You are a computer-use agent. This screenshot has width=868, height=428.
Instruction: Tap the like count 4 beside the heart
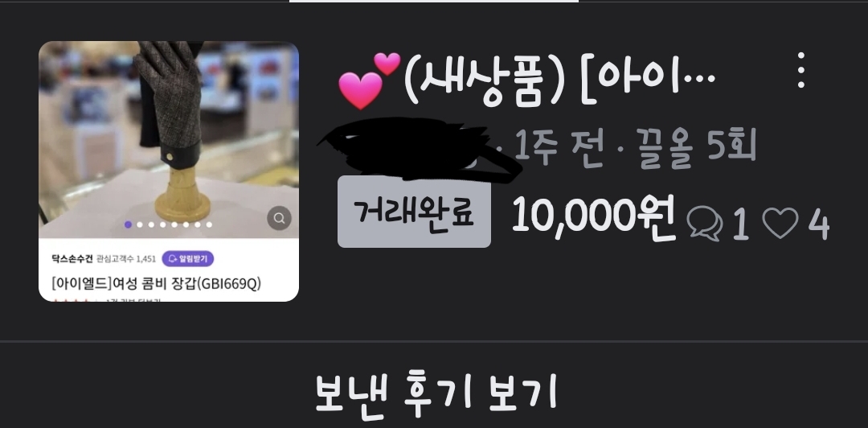(819, 224)
